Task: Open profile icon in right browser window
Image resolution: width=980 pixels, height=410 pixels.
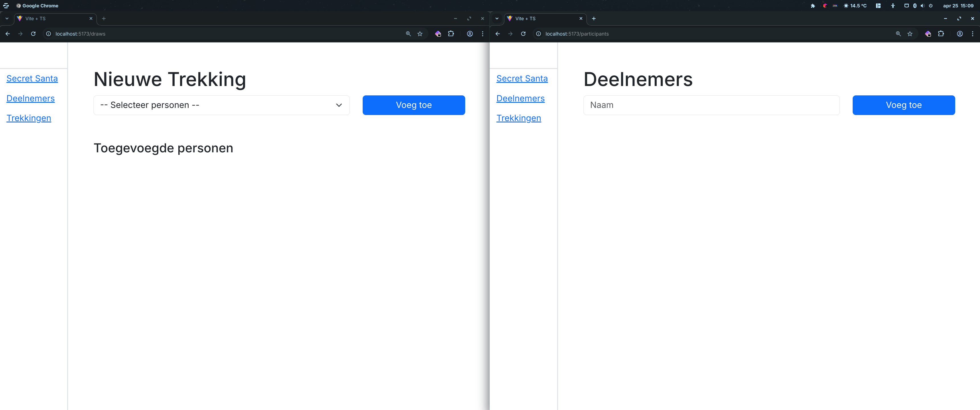Action: pyautogui.click(x=959, y=34)
